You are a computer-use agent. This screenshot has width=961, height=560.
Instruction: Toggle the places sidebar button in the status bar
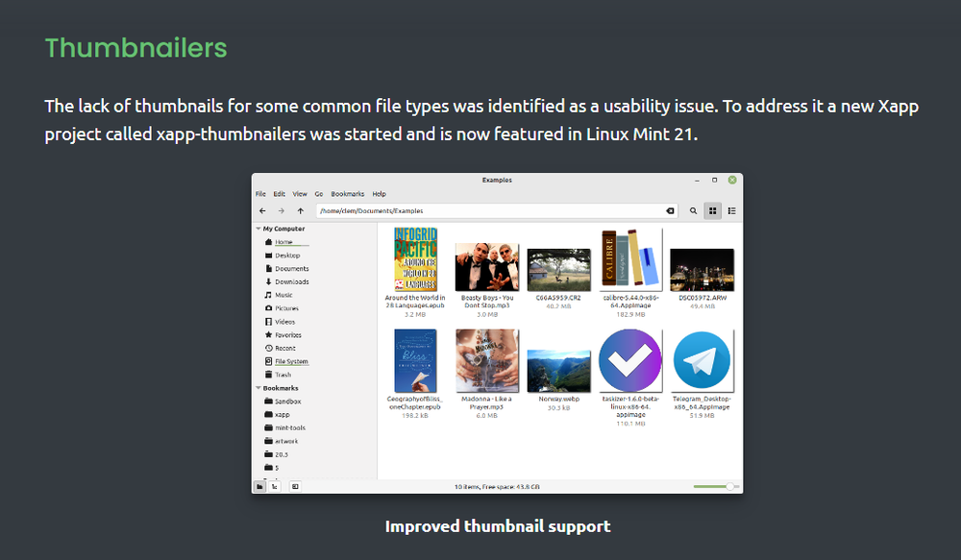[x=259, y=486]
